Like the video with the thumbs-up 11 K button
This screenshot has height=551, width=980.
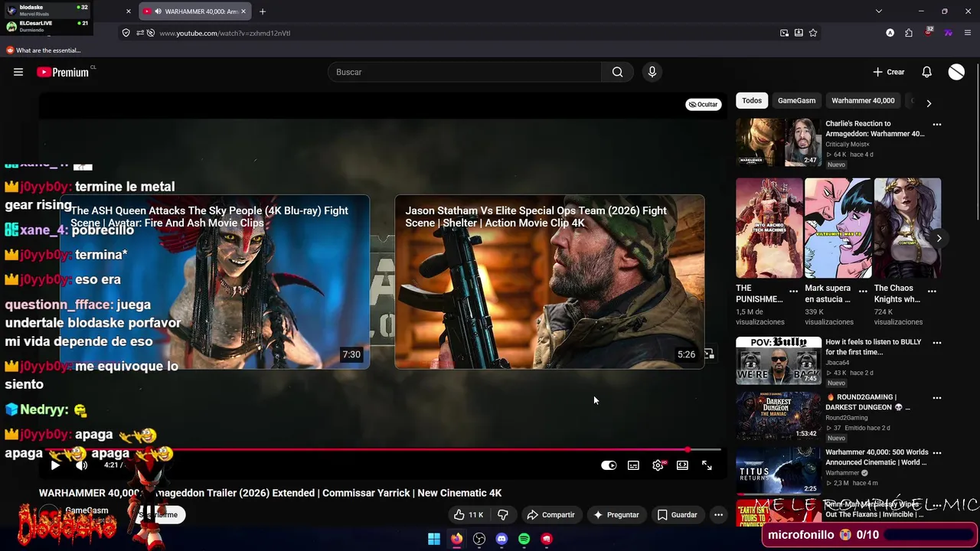pyautogui.click(x=469, y=515)
